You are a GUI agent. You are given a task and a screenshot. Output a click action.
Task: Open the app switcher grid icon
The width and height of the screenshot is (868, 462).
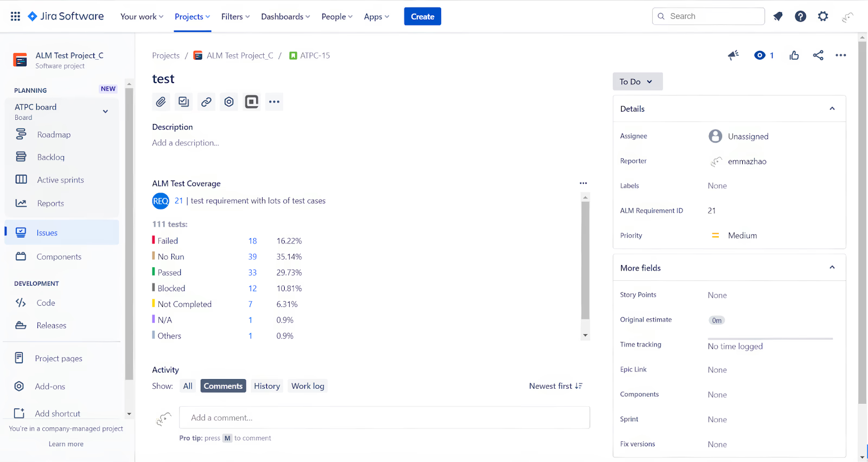15,16
